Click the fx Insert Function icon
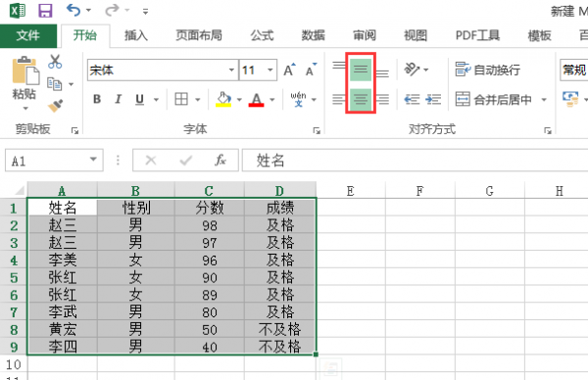588x380 pixels. pos(220,161)
